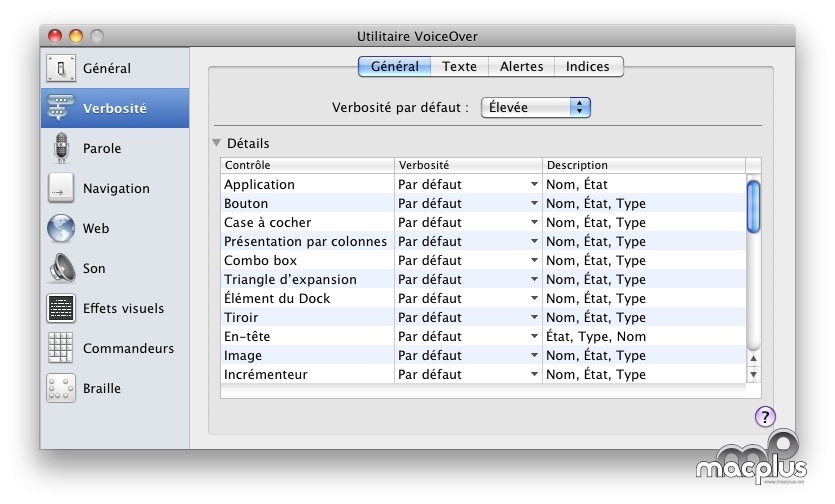The image size is (835, 504).
Task: Open the Web globe icon
Action: (61, 228)
